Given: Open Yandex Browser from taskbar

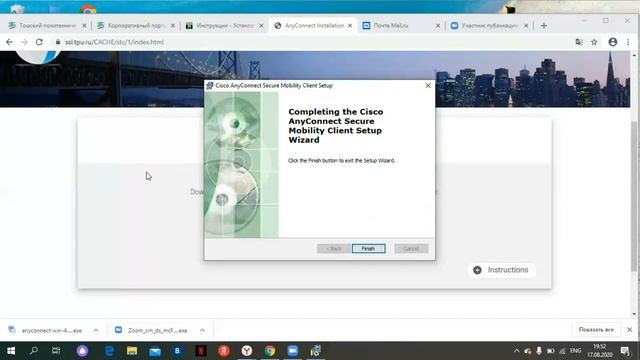Looking at the screenshot, I should pos(247,351).
